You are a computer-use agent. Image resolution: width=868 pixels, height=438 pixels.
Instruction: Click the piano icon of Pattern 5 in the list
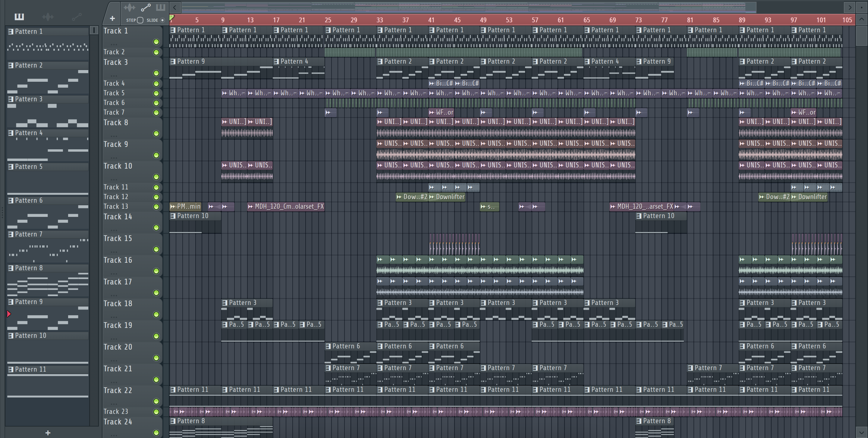[11, 167]
